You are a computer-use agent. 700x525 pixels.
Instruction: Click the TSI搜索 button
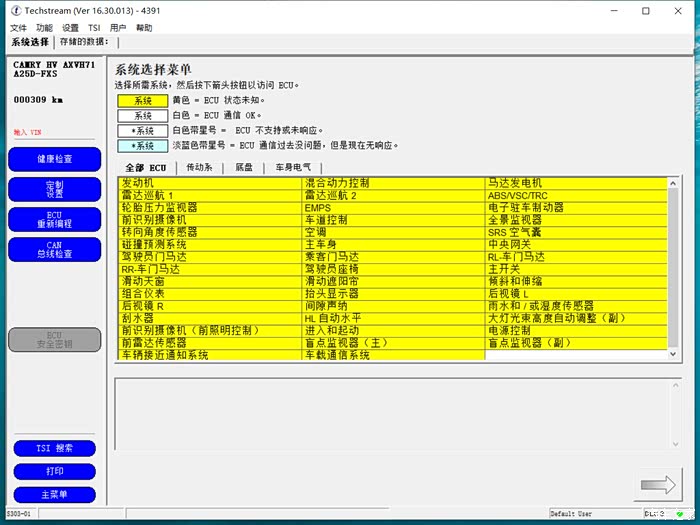pos(55,448)
